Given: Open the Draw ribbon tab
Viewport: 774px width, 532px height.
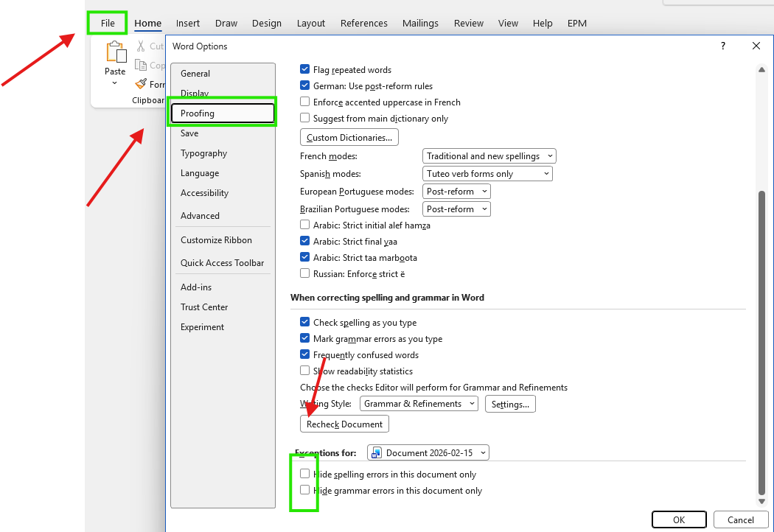Looking at the screenshot, I should (226, 23).
